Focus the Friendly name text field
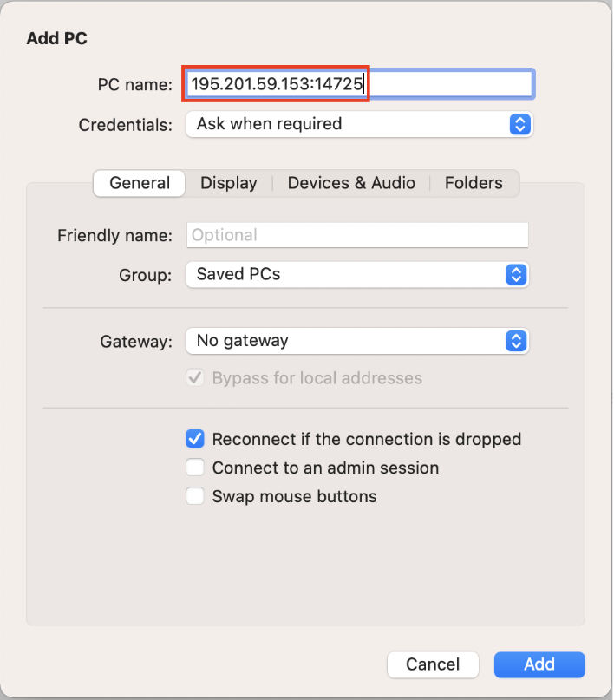 [356, 235]
